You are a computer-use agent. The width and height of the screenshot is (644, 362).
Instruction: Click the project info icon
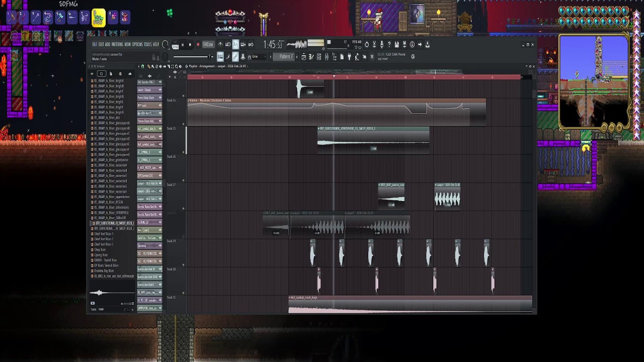click(412, 44)
